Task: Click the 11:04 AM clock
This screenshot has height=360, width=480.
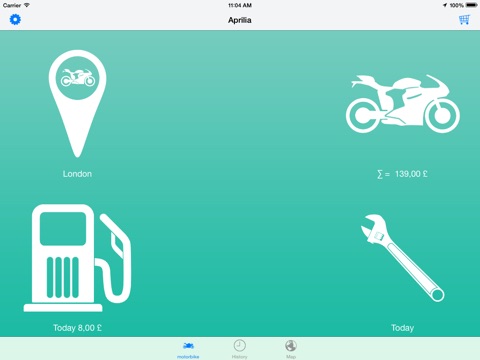Action: tap(240, 5)
